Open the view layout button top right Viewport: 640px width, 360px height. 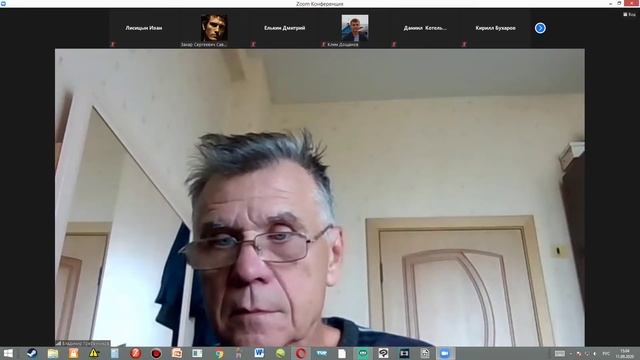click(629, 14)
